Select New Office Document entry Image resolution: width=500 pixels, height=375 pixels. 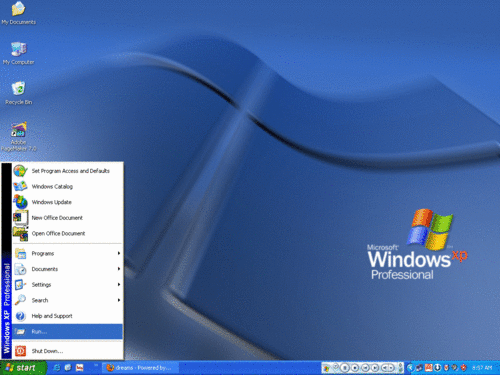[x=68, y=218]
